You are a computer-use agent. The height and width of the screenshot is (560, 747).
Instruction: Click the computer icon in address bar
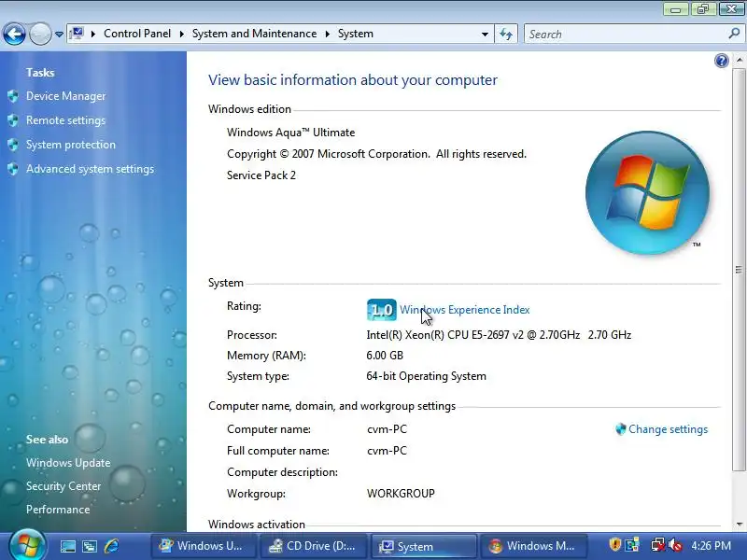(77, 34)
